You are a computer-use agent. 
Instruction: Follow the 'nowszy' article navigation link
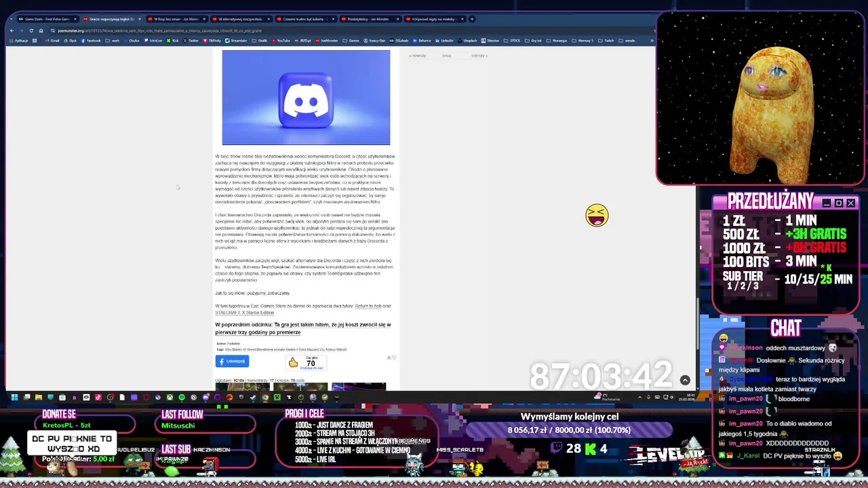pos(418,56)
